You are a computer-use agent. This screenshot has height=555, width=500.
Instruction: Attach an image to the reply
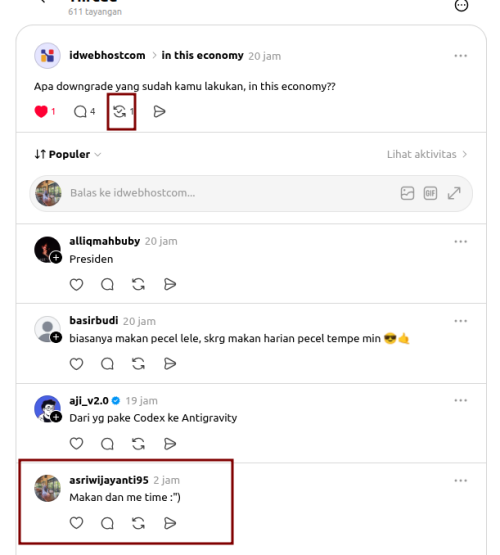(x=407, y=193)
